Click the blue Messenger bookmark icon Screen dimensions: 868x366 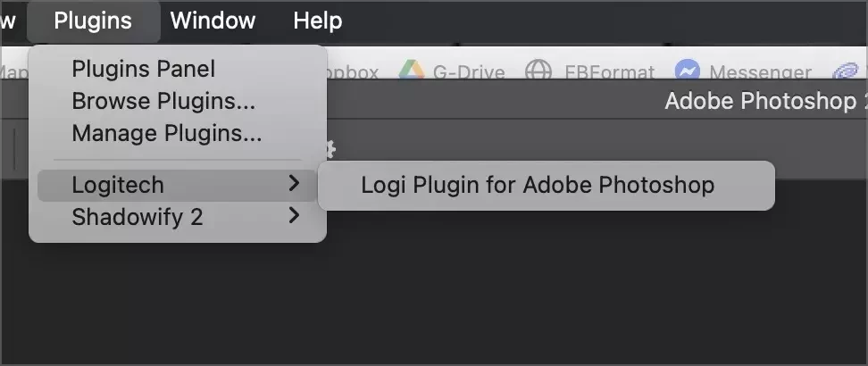pos(687,71)
